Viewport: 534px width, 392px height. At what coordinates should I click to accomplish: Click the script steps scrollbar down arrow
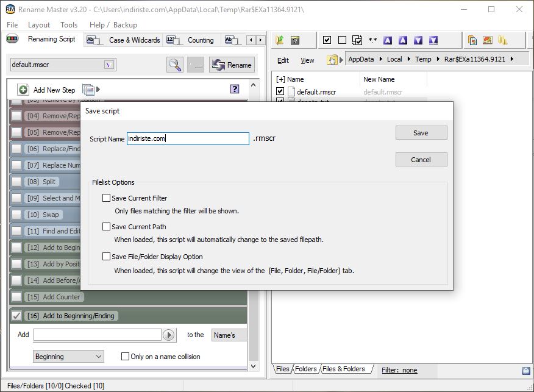click(254, 366)
